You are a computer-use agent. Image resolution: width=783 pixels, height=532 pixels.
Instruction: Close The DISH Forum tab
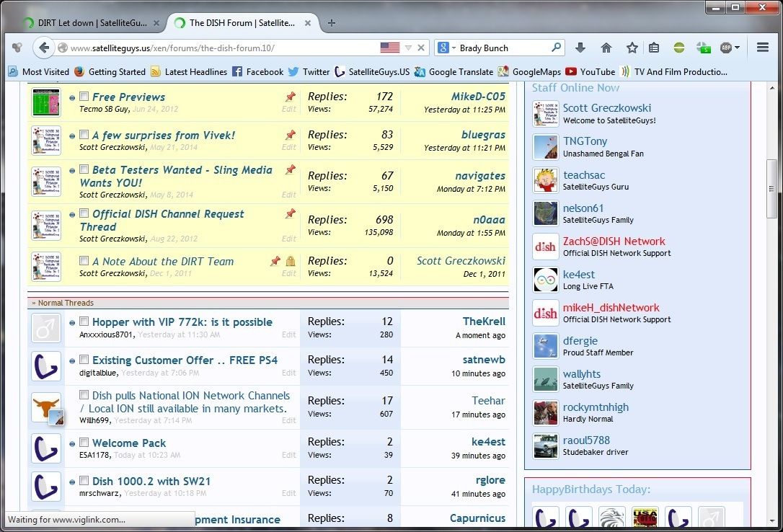[308, 23]
